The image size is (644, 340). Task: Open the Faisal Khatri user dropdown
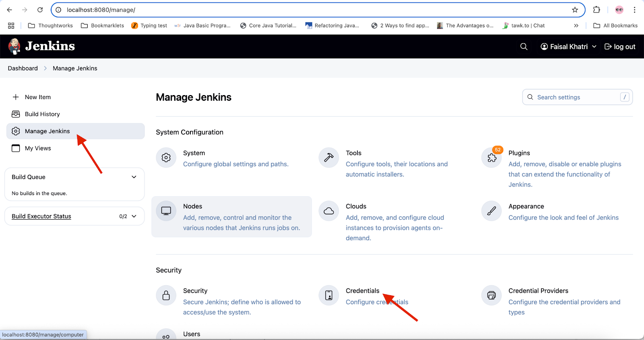click(568, 47)
